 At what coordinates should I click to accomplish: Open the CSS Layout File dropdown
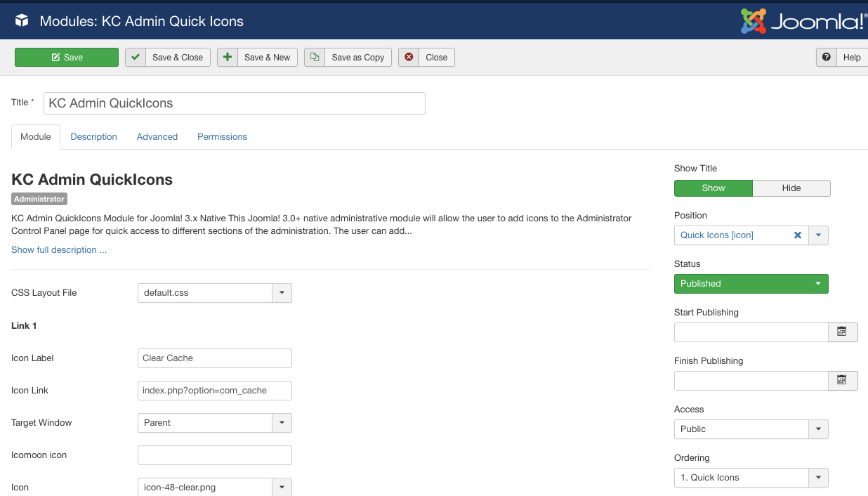(215, 293)
